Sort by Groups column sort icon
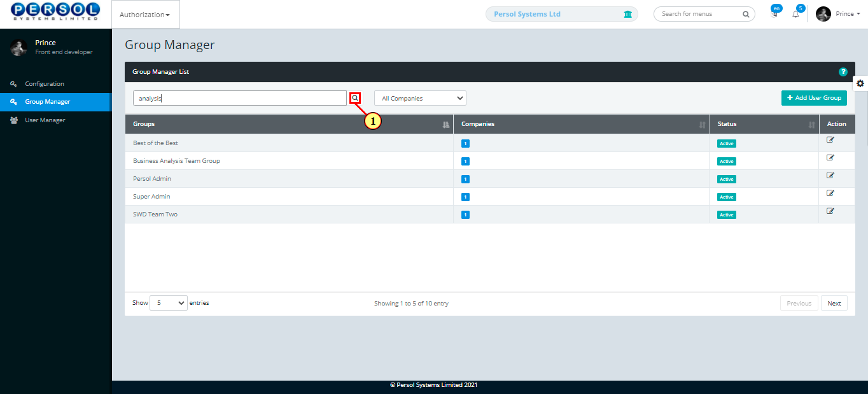The width and height of the screenshot is (868, 394). [445, 125]
